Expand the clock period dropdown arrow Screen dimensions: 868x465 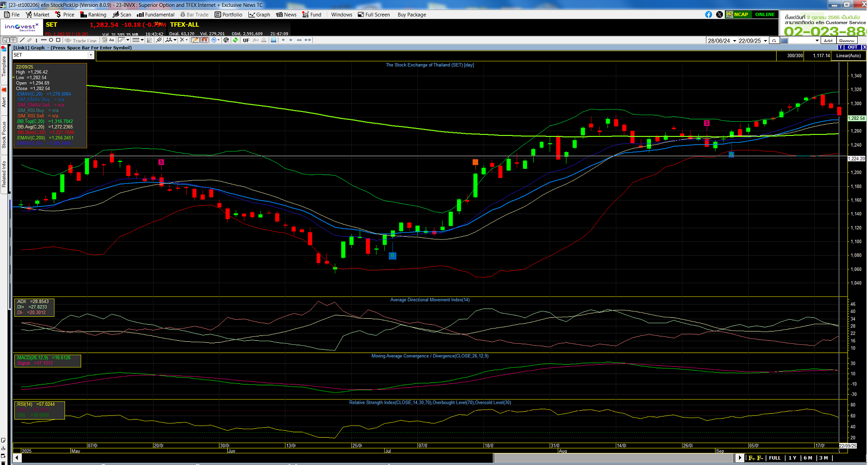pos(218,40)
